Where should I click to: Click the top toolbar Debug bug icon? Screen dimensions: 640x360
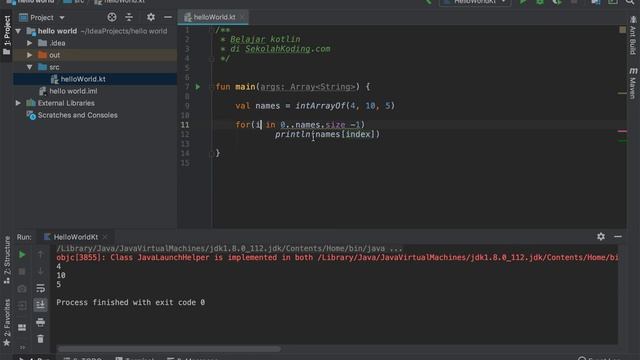pos(540,2)
